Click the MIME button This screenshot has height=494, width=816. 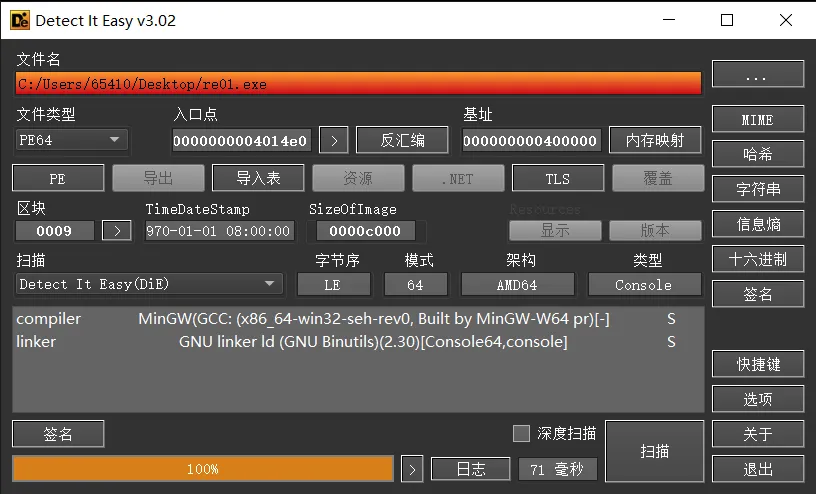(x=758, y=119)
